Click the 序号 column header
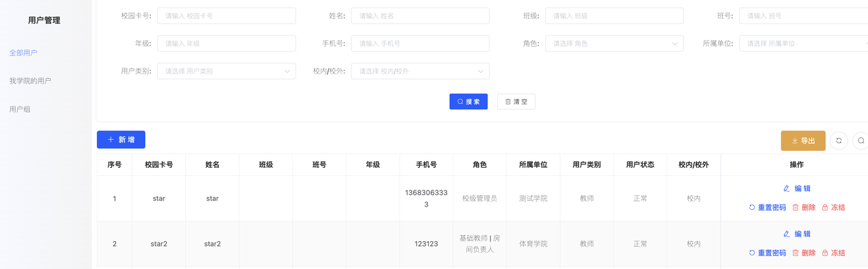This screenshot has height=269, width=868. tap(115, 165)
